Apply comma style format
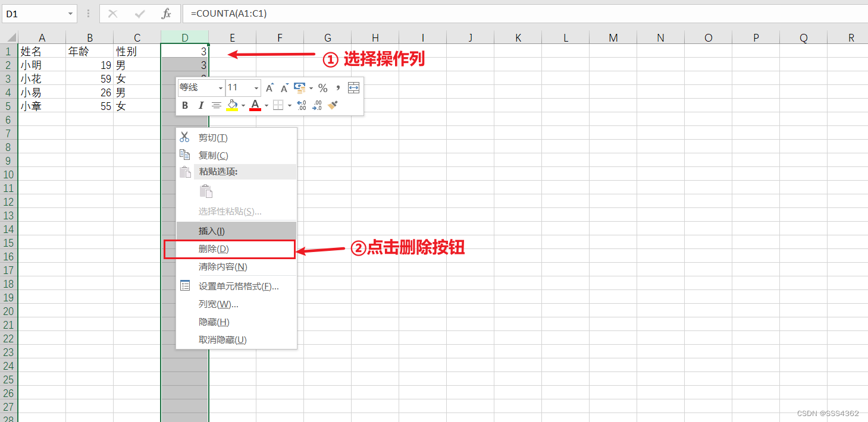 coord(338,88)
